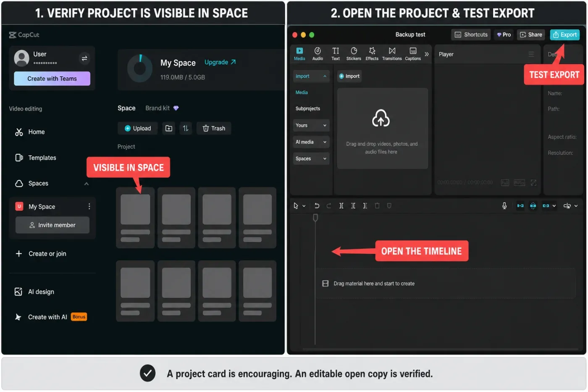Click the Share button
The image size is (588, 392).
tap(531, 35)
